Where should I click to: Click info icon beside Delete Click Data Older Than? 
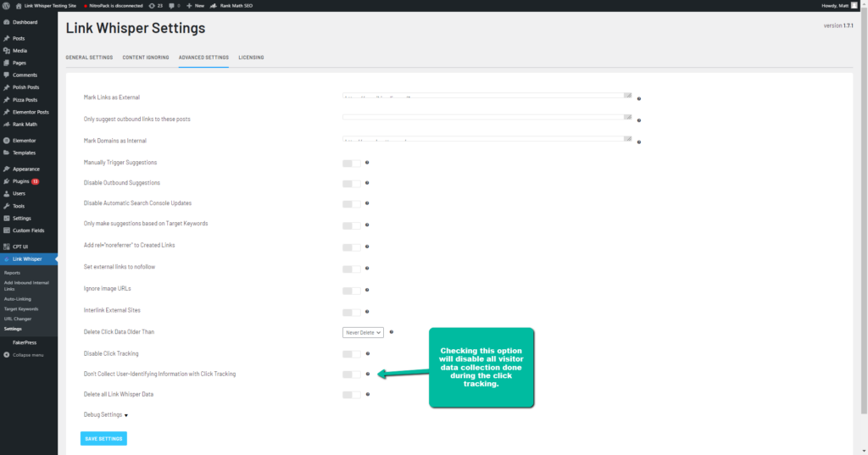(392, 332)
